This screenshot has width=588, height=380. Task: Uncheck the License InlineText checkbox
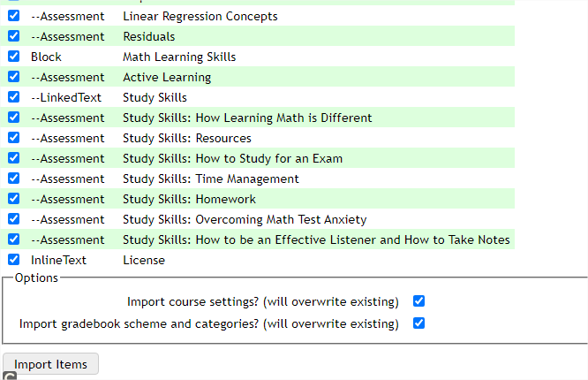(13, 260)
